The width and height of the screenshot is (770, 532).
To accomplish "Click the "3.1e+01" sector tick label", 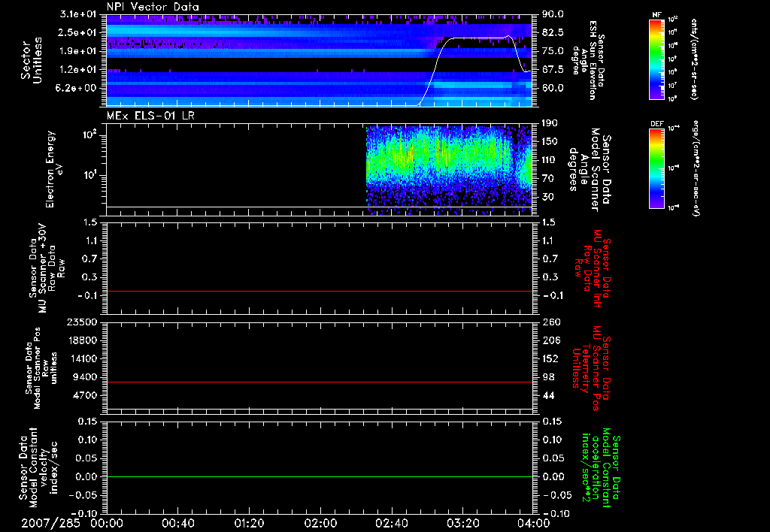I will 78,14.
